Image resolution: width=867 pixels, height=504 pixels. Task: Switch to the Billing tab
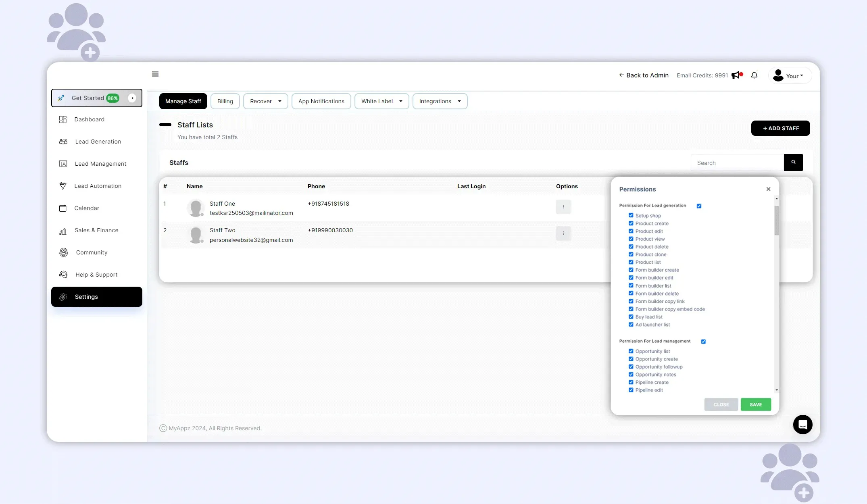click(x=225, y=101)
